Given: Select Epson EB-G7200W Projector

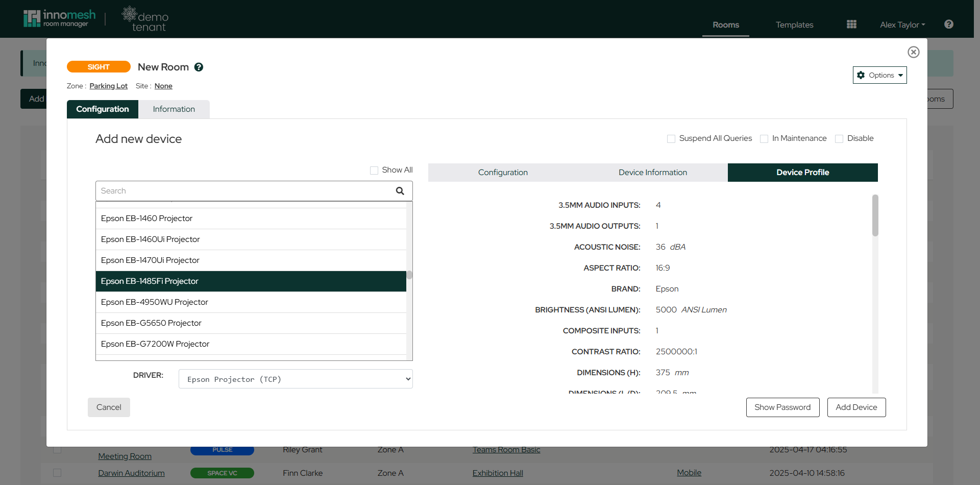Looking at the screenshot, I should click(251, 344).
